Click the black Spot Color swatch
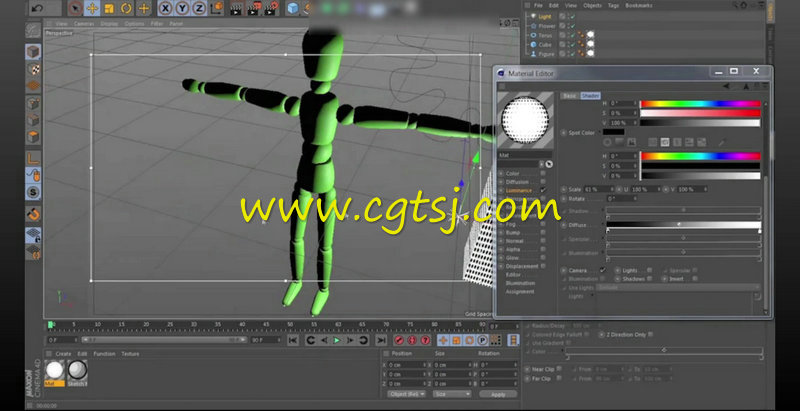The width and height of the screenshot is (800, 411). coord(613,133)
